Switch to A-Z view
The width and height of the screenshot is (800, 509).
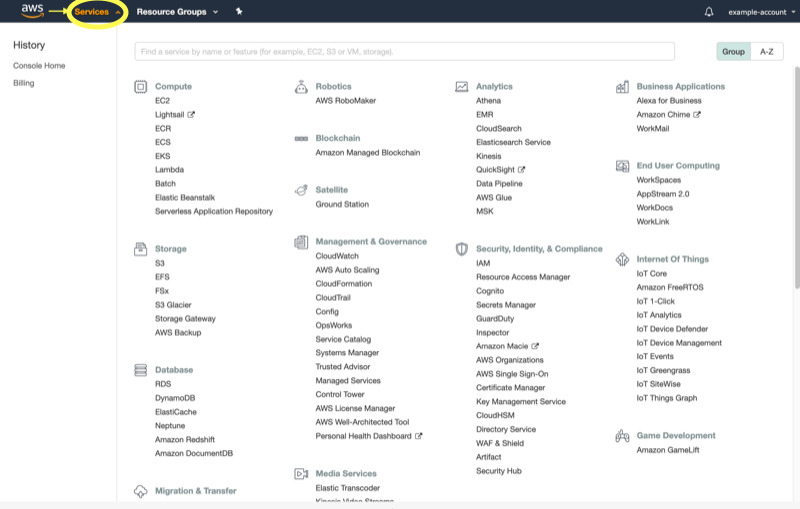767,52
